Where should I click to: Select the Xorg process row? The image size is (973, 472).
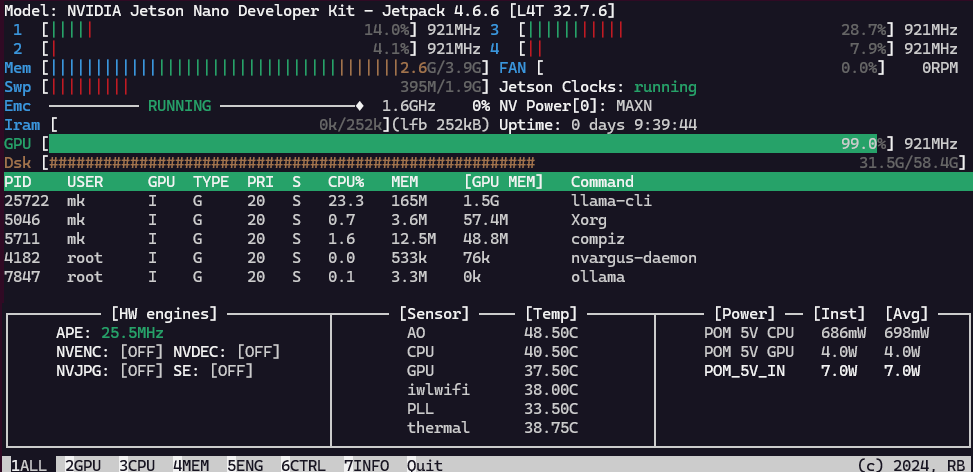pyautogui.click(x=588, y=220)
